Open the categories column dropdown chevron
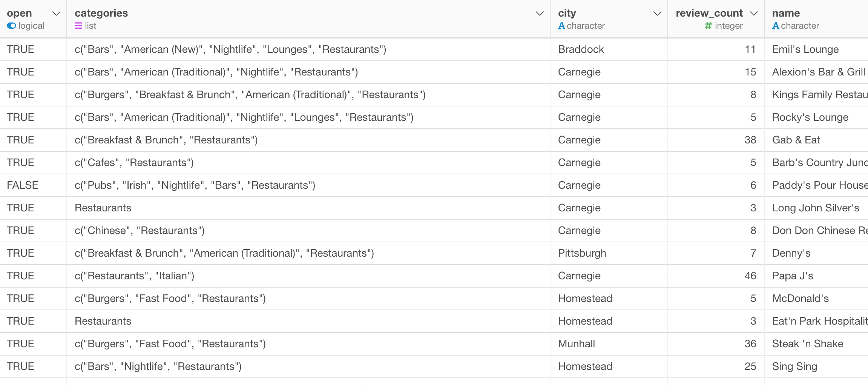This screenshot has width=868, height=385. pos(540,14)
